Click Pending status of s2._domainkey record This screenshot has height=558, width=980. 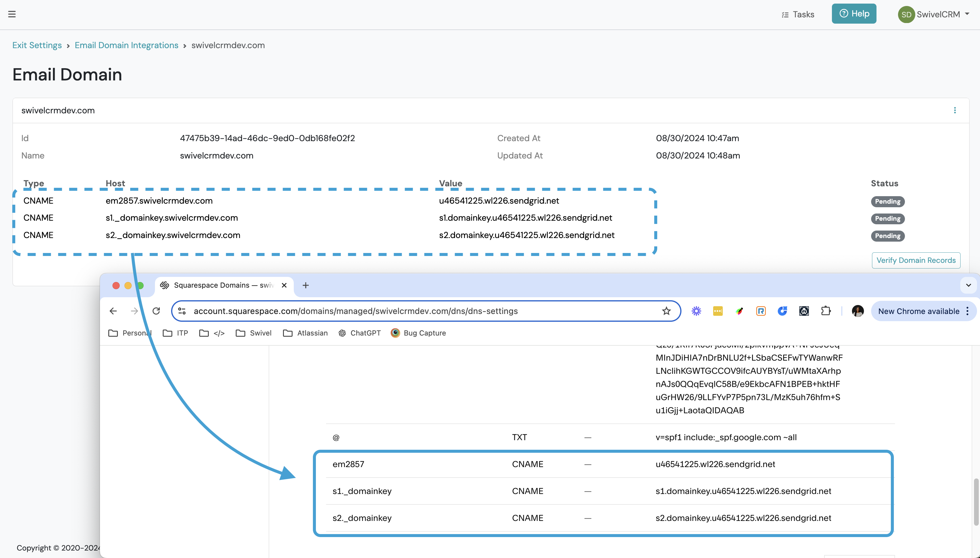(888, 236)
